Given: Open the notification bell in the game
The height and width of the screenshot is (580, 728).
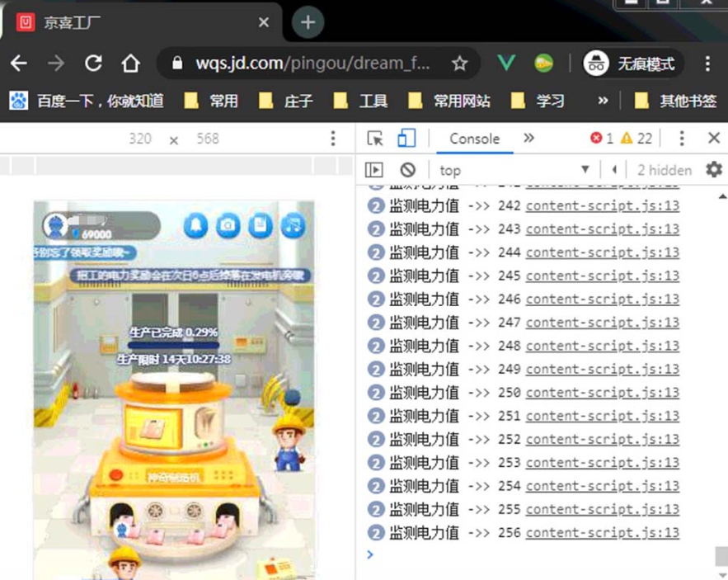Looking at the screenshot, I should pos(195,224).
